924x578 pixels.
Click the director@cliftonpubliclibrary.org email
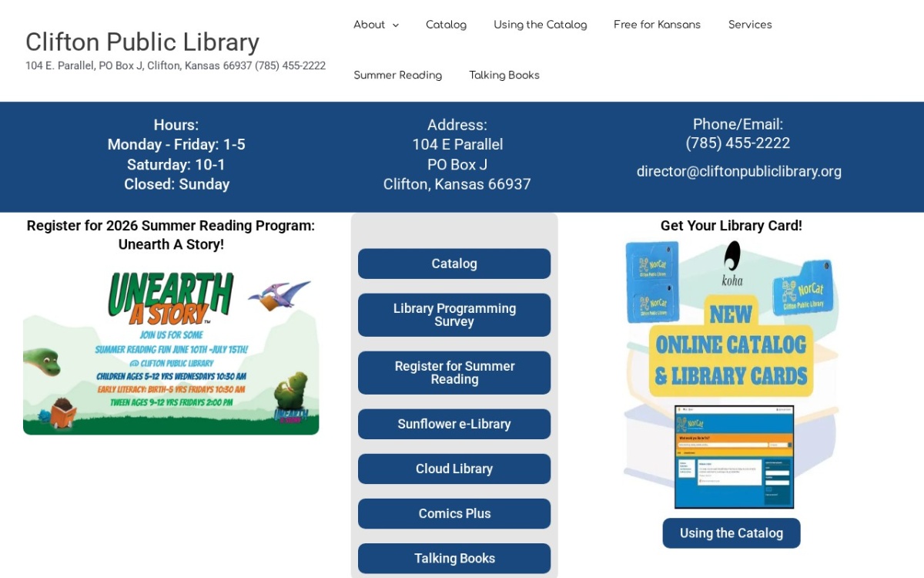pyautogui.click(x=739, y=171)
